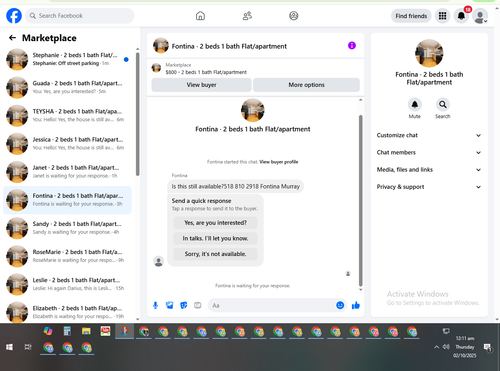Viewport: 500px width, 371px height.
Task: Expand Privacy & support section
Action: pyautogui.click(x=429, y=187)
